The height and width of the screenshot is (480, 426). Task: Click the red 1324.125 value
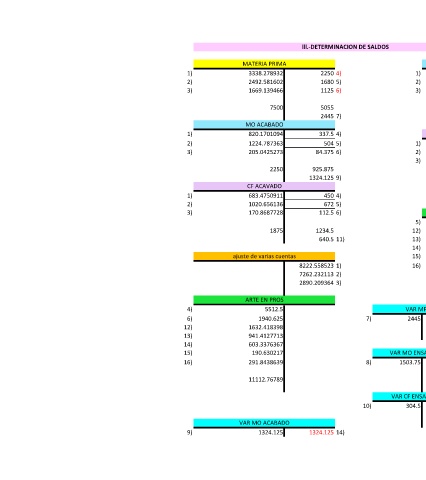pos(321,432)
